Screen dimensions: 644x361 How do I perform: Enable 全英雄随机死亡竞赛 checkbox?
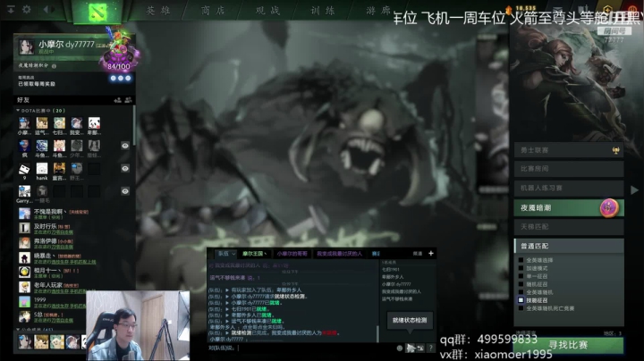(521, 308)
